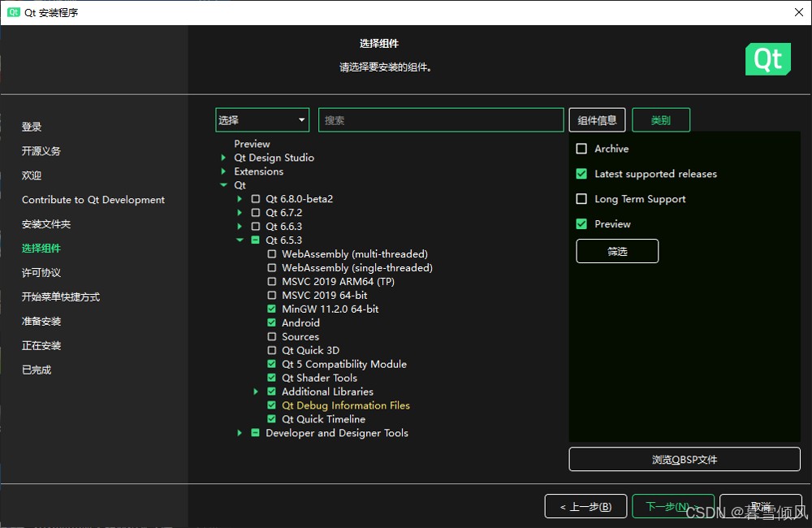Click the 登录 step in sidebar
This screenshot has width=812, height=528.
[x=32, y=127]
